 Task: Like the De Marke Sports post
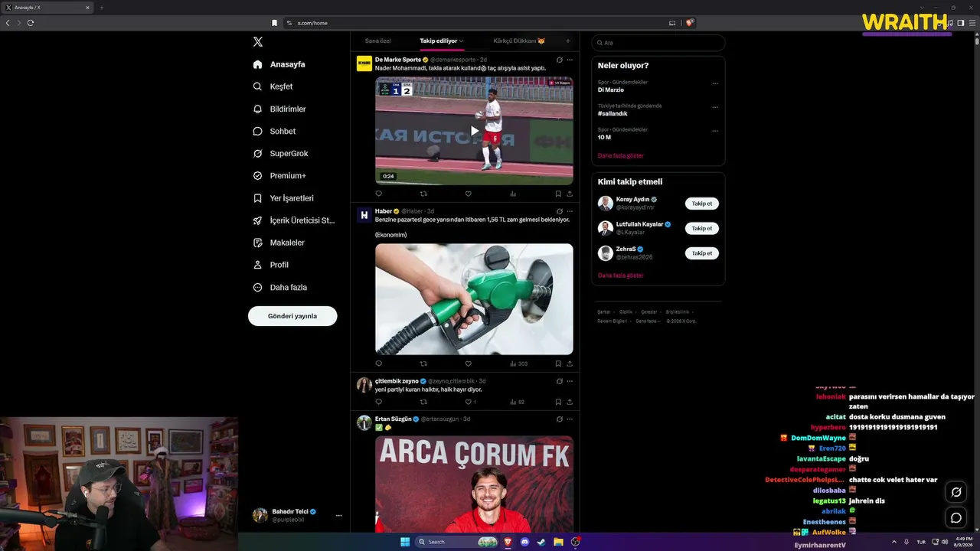tap(468, 194)
